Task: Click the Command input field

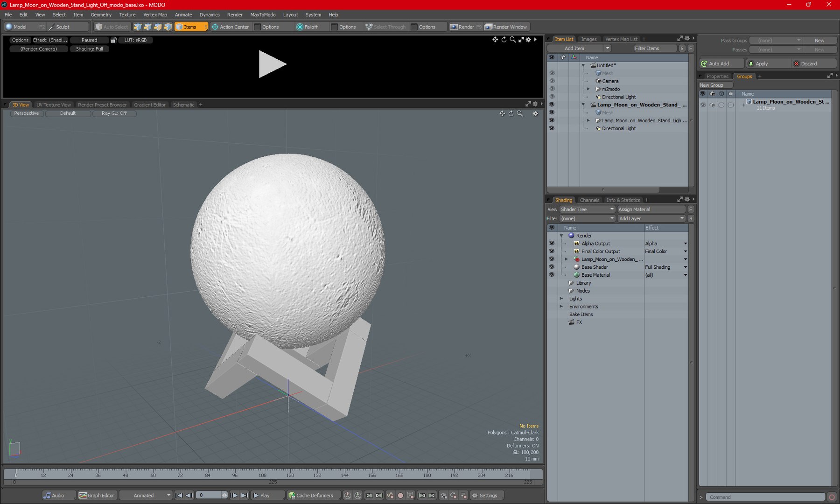Action: [765, 497]
